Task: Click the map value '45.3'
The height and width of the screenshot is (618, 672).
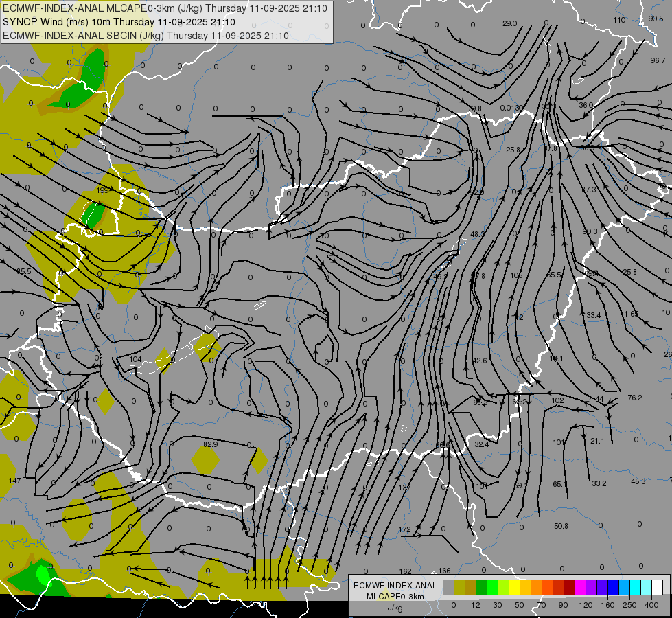Action: [638, 481]
